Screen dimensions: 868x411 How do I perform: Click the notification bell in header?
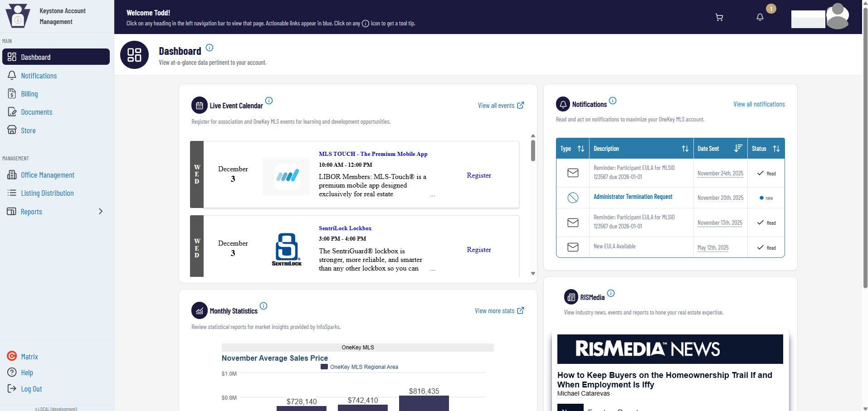click(x=760, y=17)
